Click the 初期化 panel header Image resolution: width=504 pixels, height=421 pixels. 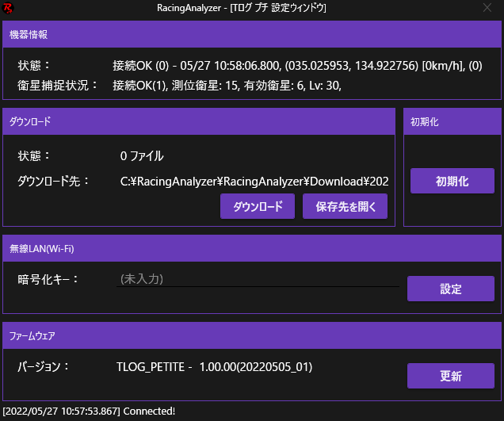(x=452, y=122)
